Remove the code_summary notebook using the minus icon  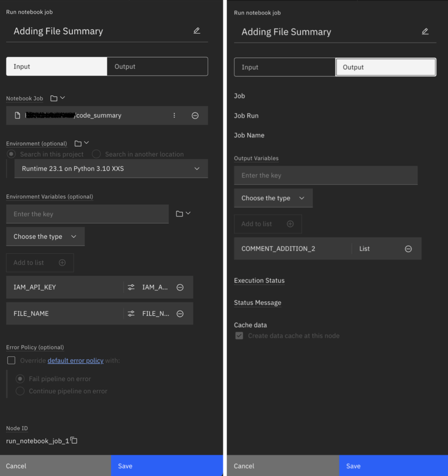(x=195, y=115)
